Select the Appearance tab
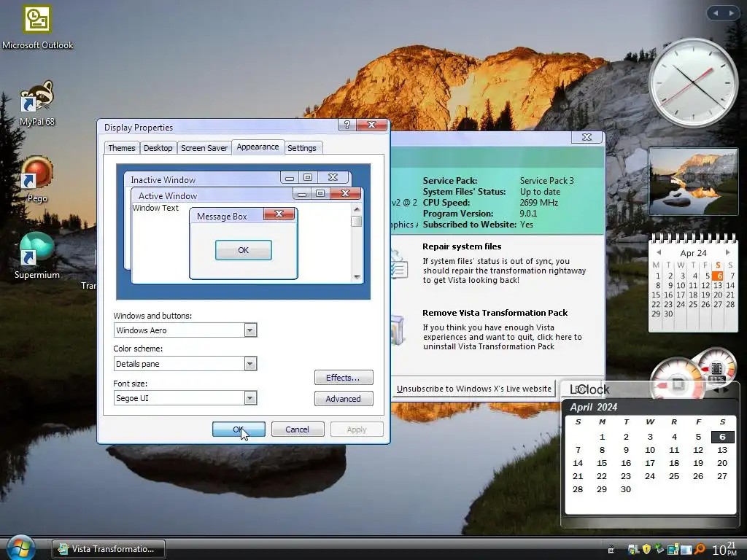 [258, 147]
